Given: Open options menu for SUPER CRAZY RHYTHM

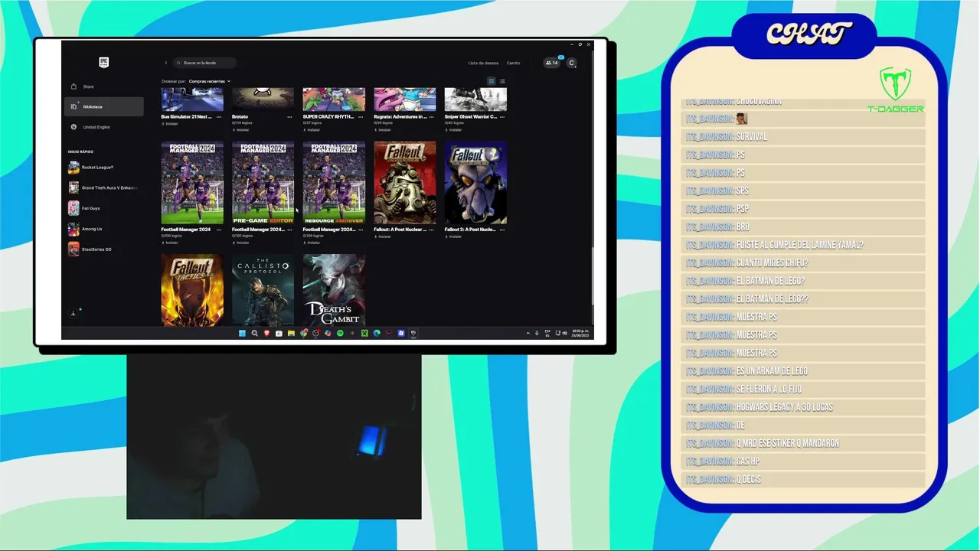Looking at the screenshot, I should [x=361, y=117].
